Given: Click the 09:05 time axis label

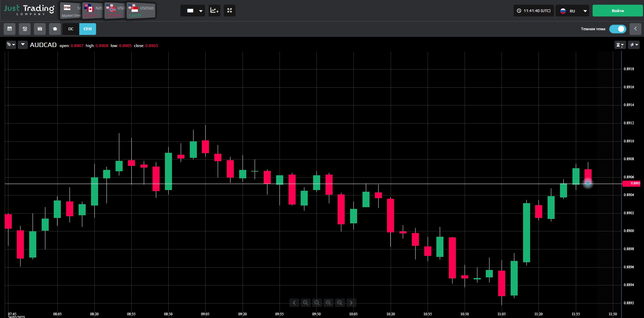Looking at the screenshot, I should (x=205, y=314).
